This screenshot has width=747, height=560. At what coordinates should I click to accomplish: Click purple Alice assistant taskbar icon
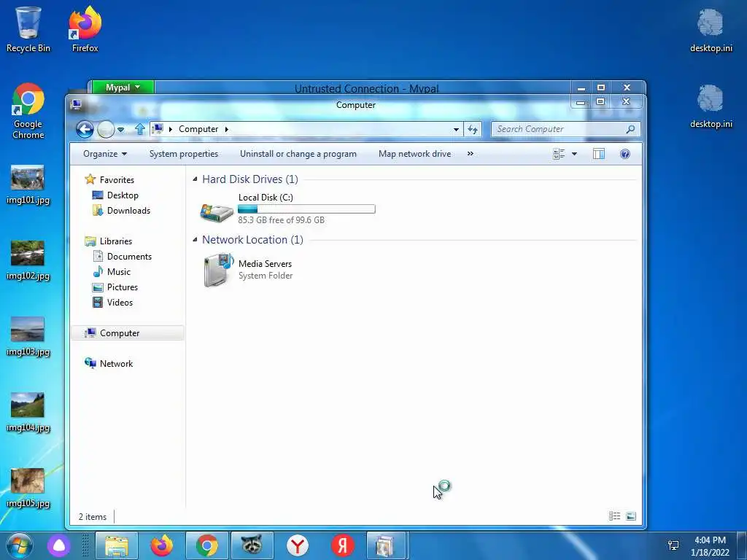pyautogui.click(x=59, y=545)
